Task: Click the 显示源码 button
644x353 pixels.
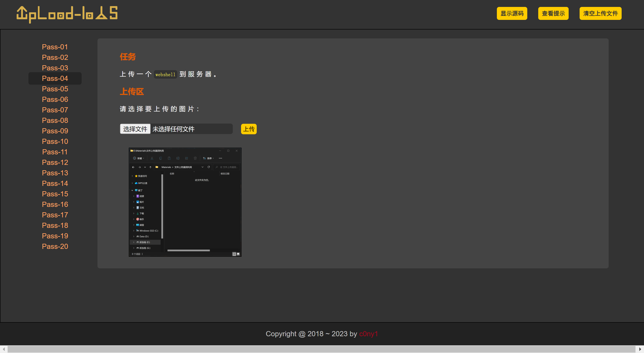Action: point(511,13)
